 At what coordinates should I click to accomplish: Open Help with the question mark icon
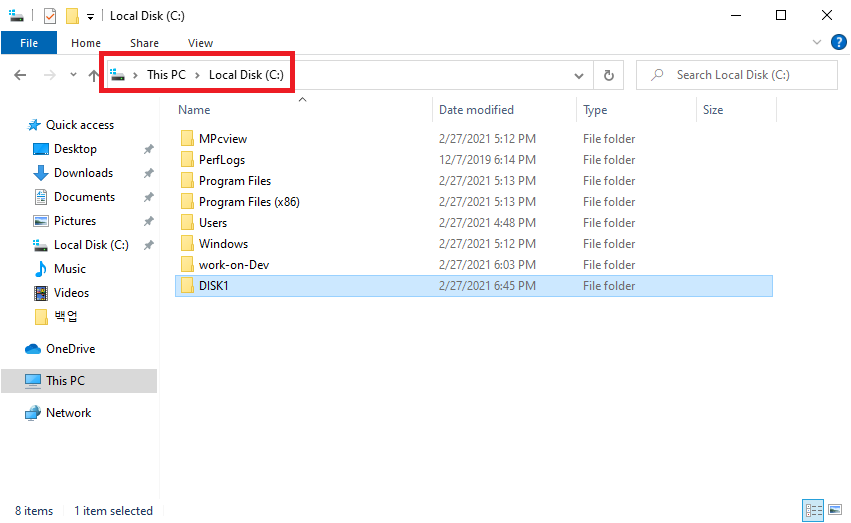[x=839, y=42]
